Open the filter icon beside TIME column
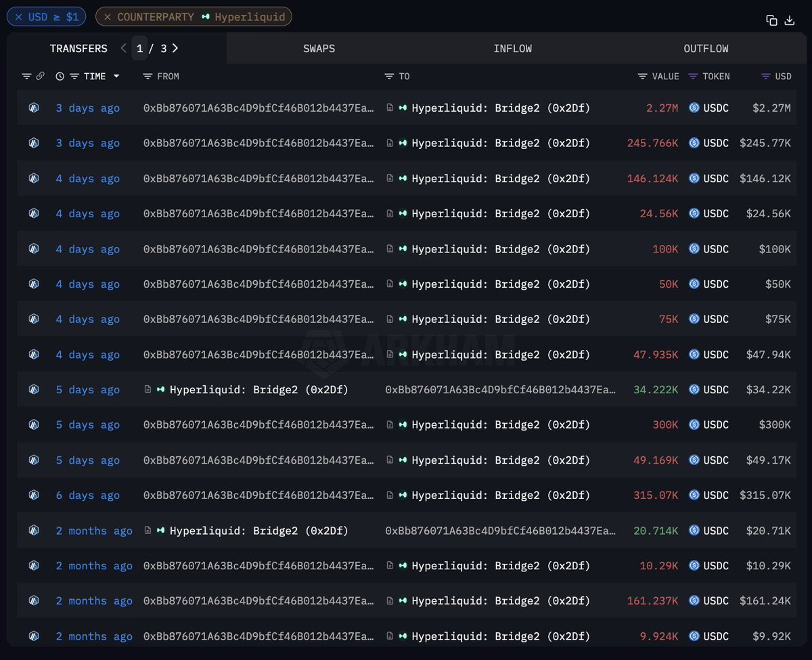This screenshot has height=660, width=812. tap(73, 76)
